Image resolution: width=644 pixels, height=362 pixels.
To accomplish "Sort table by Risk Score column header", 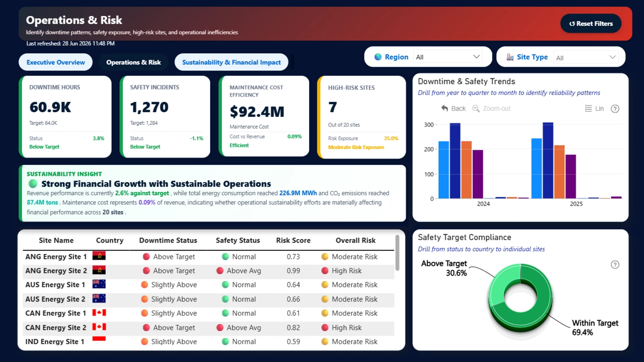I will (x=293, y=240).
